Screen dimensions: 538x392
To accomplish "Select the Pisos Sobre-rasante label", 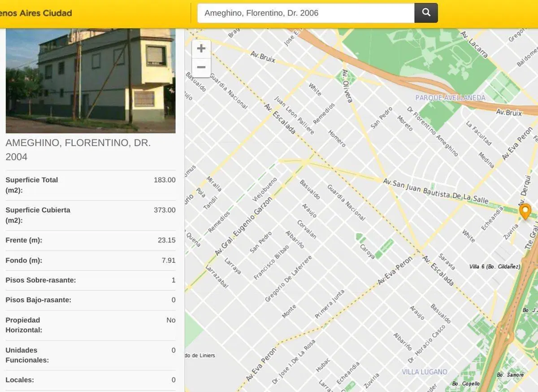I will coord(41,280).
